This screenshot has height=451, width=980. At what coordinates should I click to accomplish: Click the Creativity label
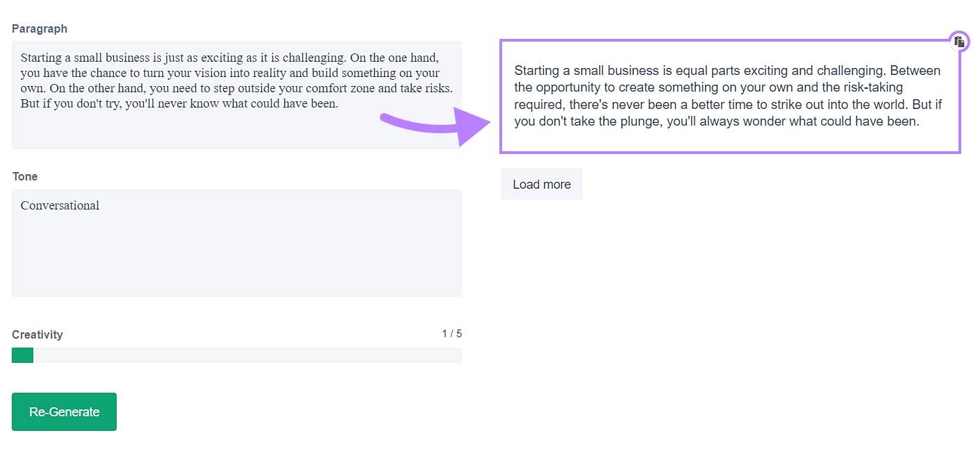pos(38,334)
